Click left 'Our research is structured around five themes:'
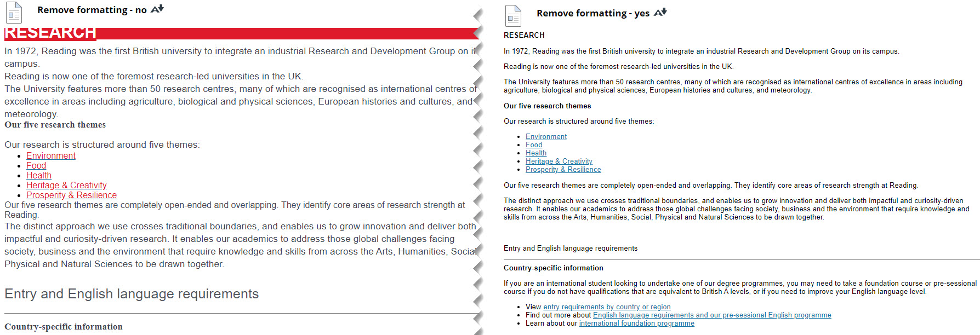Viewport: 980px width, 335px height. pos(102,145)
